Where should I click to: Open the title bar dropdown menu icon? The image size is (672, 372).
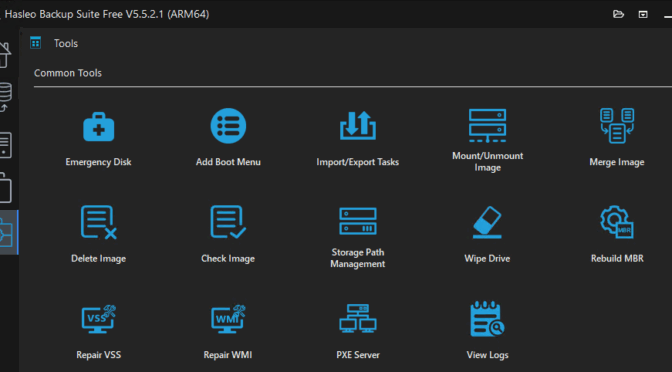[x=643, y=14]
